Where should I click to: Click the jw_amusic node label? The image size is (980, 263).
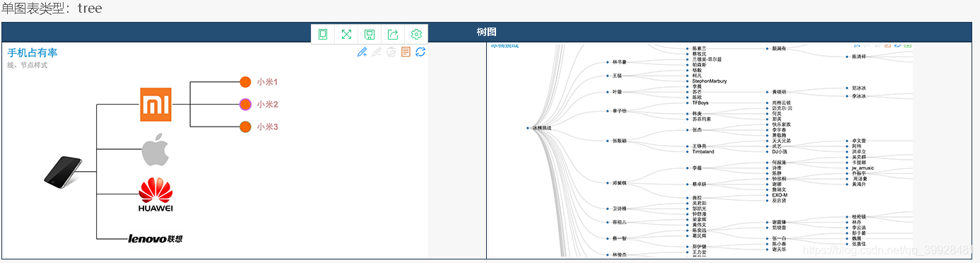[x=863, y=168]
